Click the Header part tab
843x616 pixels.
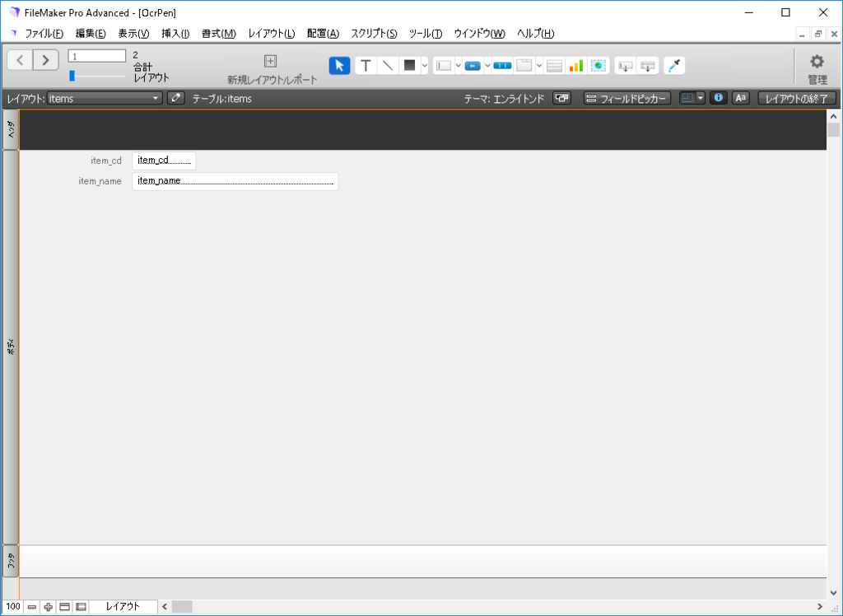point(11,129)
